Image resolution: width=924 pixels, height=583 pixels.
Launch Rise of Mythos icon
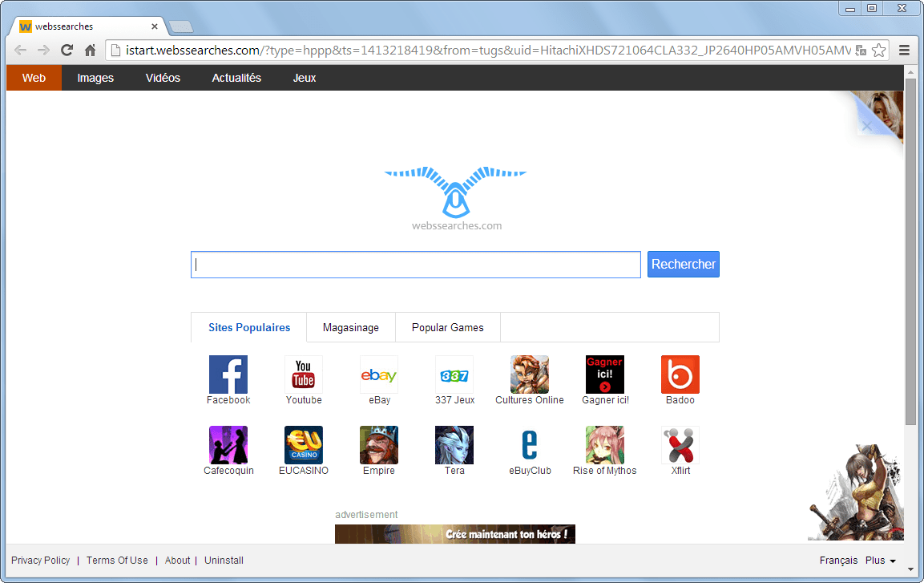[604, 445]
